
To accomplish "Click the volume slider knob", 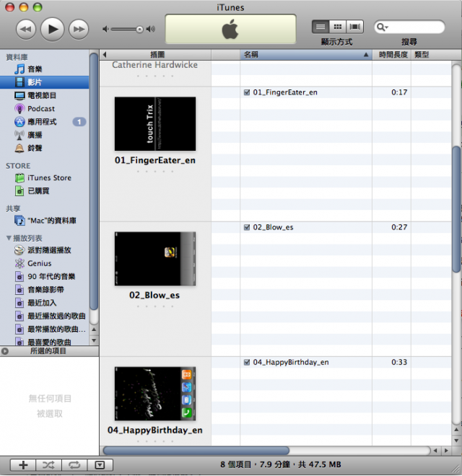I will pyautogui.click(x=139, y=29).
